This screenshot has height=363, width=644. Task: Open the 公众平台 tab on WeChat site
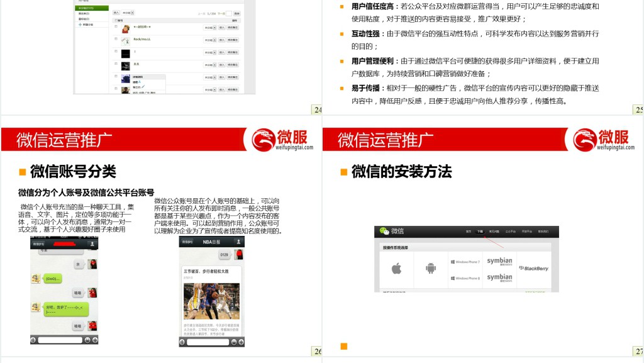(511, 232)
